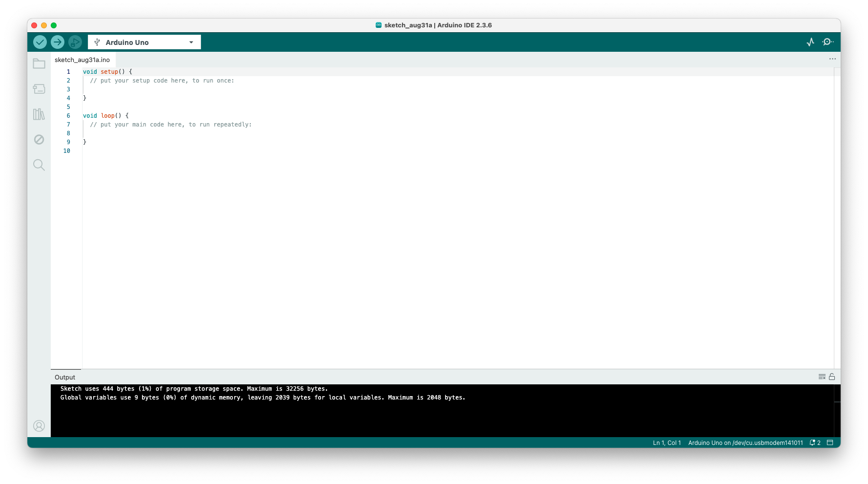Sign in via the account icon
Image resolution: width=868 pixels, height=484 pixels.
click(39, 425)
